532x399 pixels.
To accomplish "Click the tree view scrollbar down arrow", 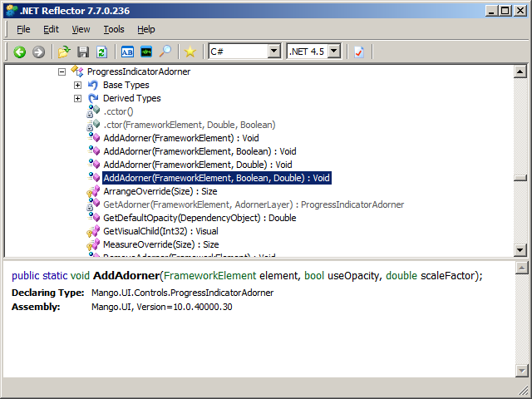I will 520,250.
